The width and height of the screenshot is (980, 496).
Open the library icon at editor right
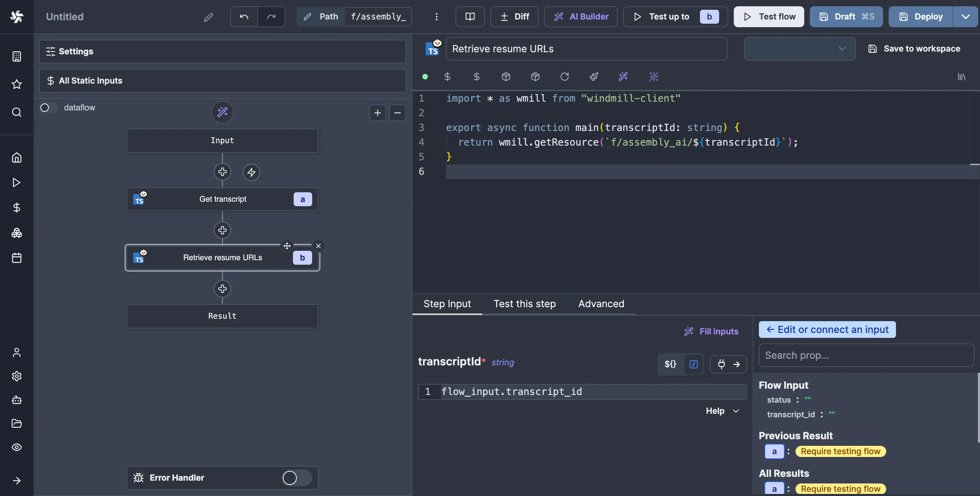point(962,77)
